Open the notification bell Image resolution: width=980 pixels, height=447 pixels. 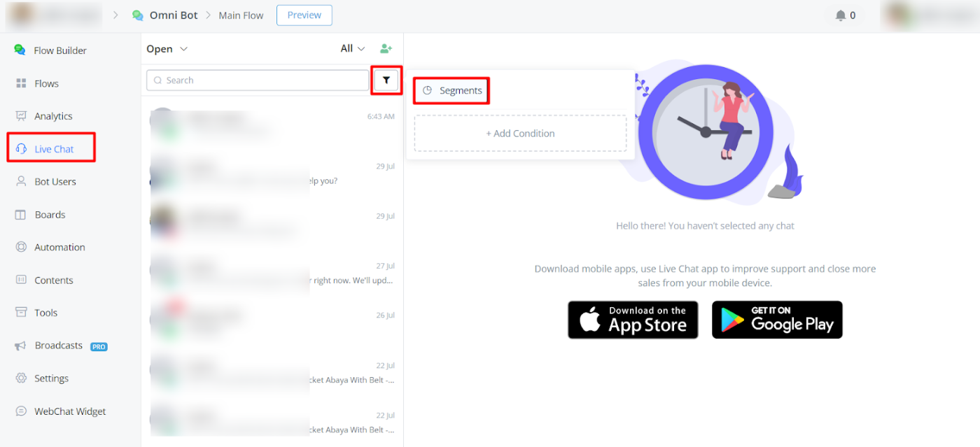841,15
